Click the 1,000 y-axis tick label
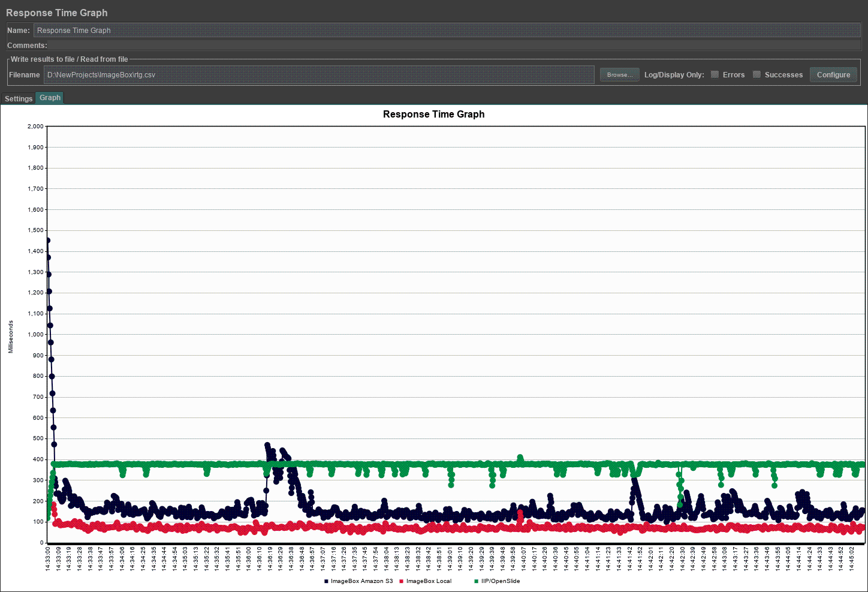 coord(35,335)
